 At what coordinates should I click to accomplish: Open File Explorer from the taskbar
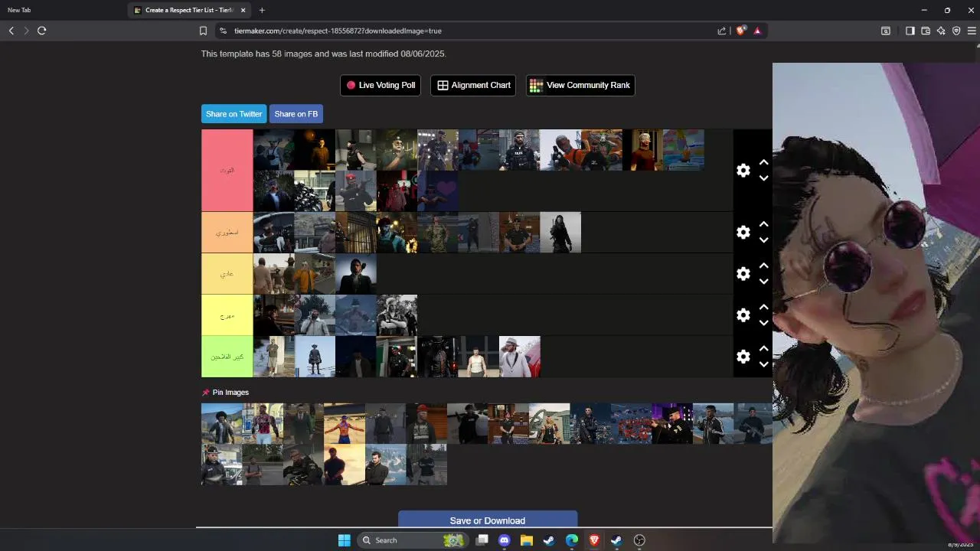(527, 540)
